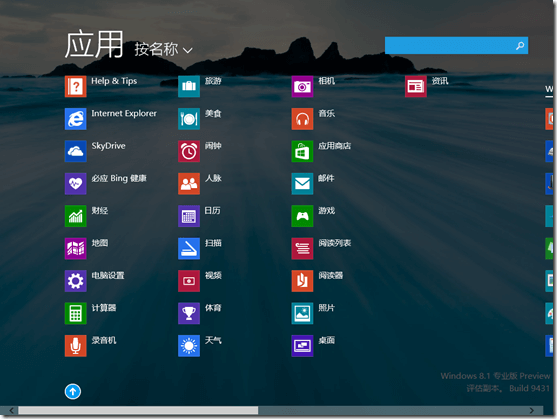This screenshot has width=557, height=419.
Task: Open the 阅读列表 reading list icon
Action: pyautogui.click(x=302, y=249)
